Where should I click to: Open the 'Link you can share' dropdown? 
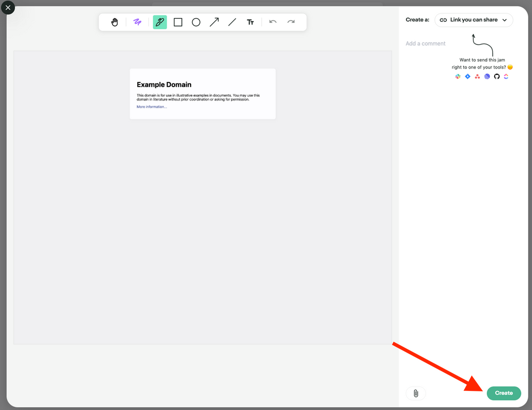click(473, 20)
